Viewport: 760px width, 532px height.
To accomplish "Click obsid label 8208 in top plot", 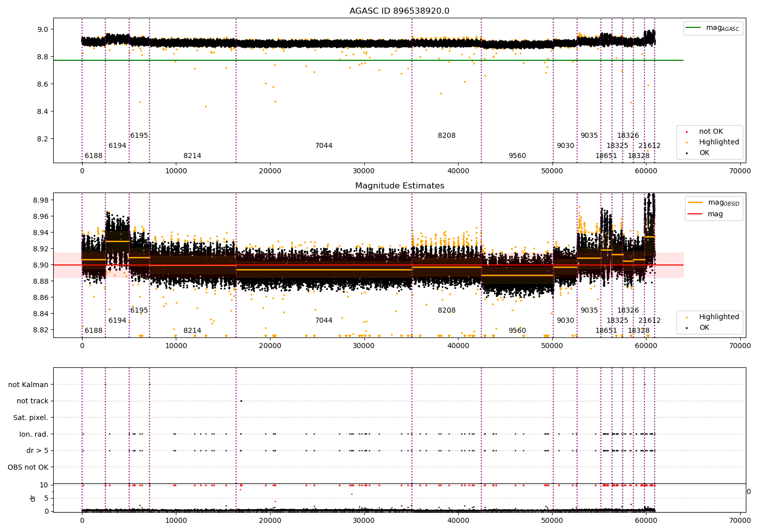I will coord(447,135).
